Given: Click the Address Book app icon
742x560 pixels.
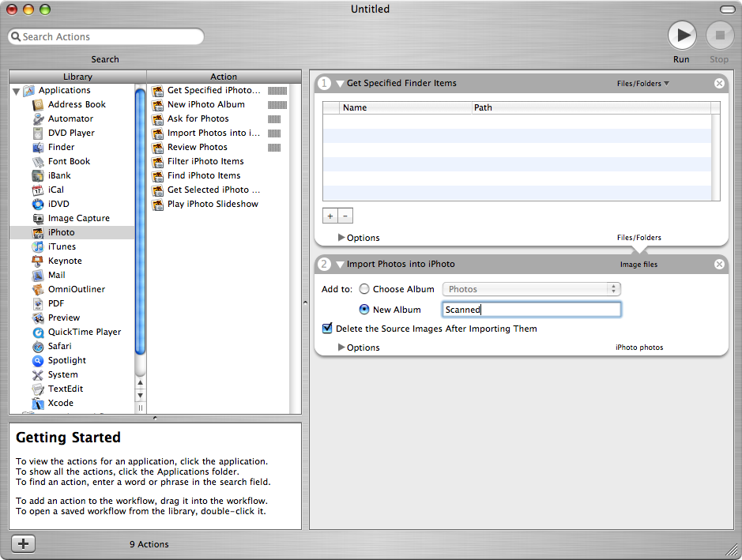Looking at the screenshot, I should pos(38,104).
